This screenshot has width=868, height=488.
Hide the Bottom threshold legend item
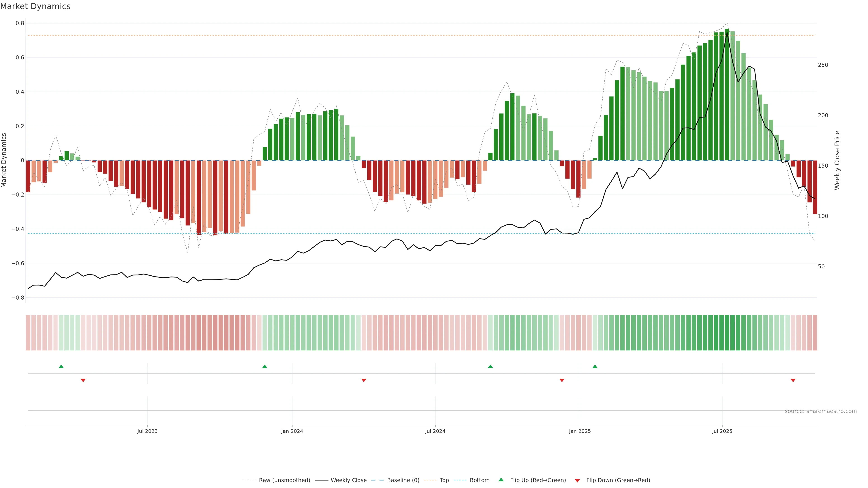click(x=479, y=480)
